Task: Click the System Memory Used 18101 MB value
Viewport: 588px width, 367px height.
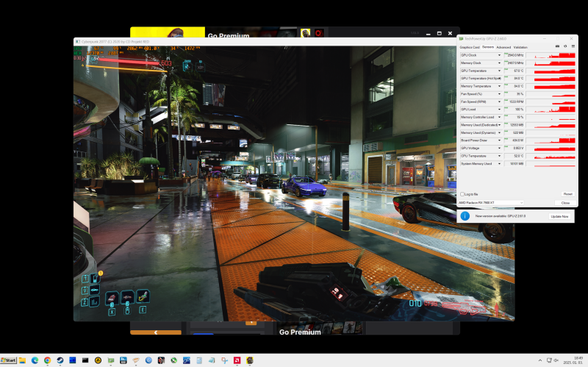Action: pyautogui.click(x=514, y=163)
